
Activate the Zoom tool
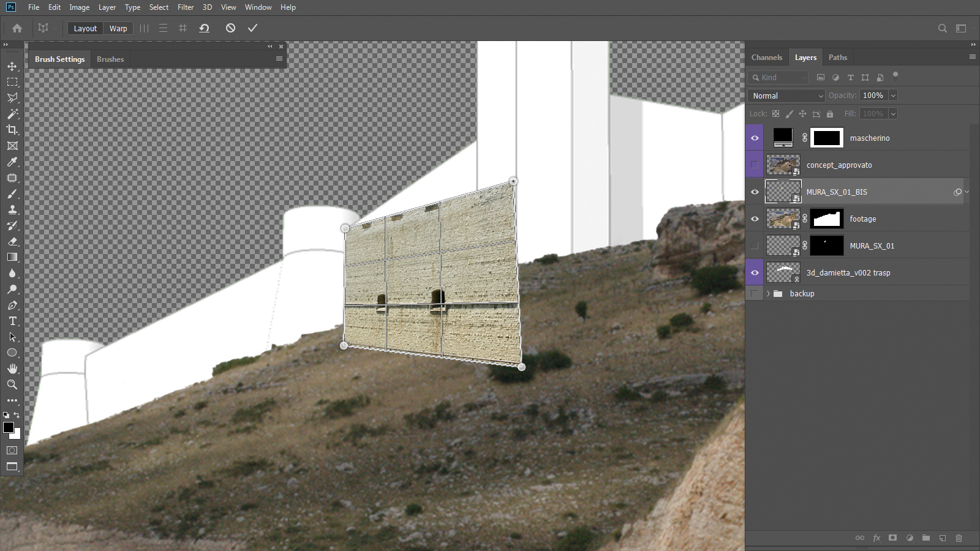[12, 384]
